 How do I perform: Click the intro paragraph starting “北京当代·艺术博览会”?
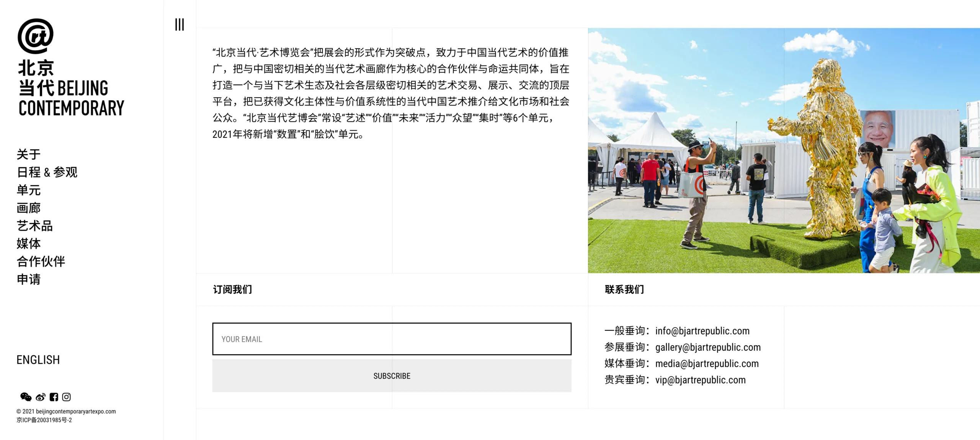pos(391,93)
